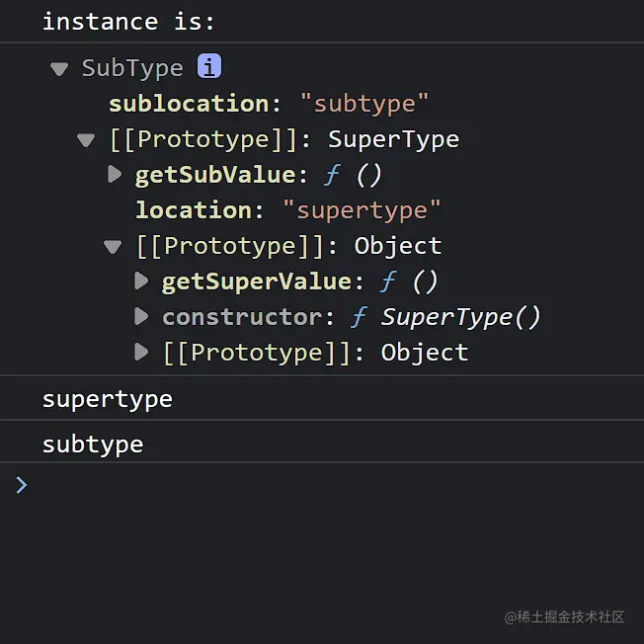Click the "subtype" string value of sublocation
The width and height of the screenshot is (644, 644).
[x=363, y=104]
